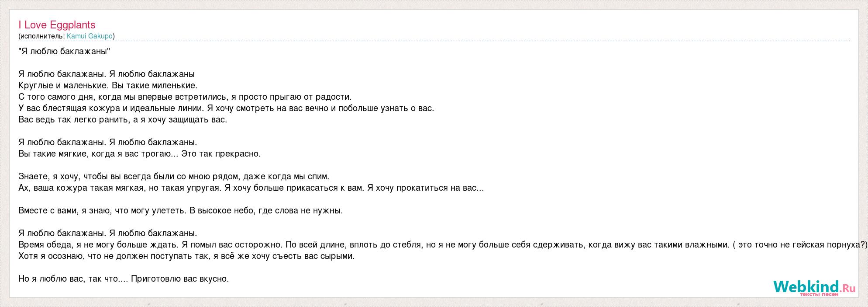
Task: Open the Webkind.Ru logo
Action: pos(814,287)
